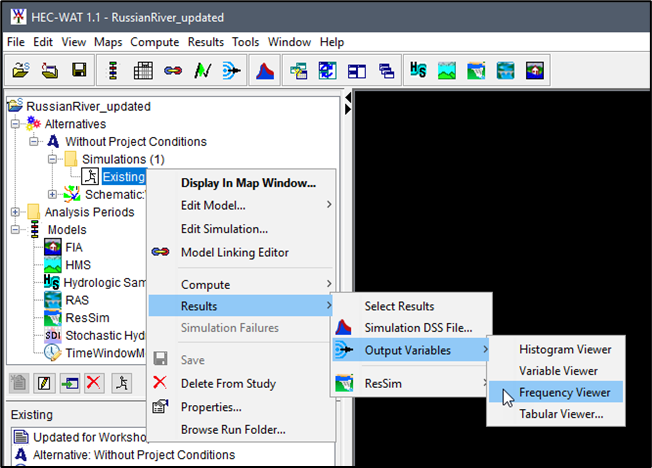The width and height of the screenshot is (652, 468).
Task: Click the Save floppy disk toolbar icon
Action: 79,70
